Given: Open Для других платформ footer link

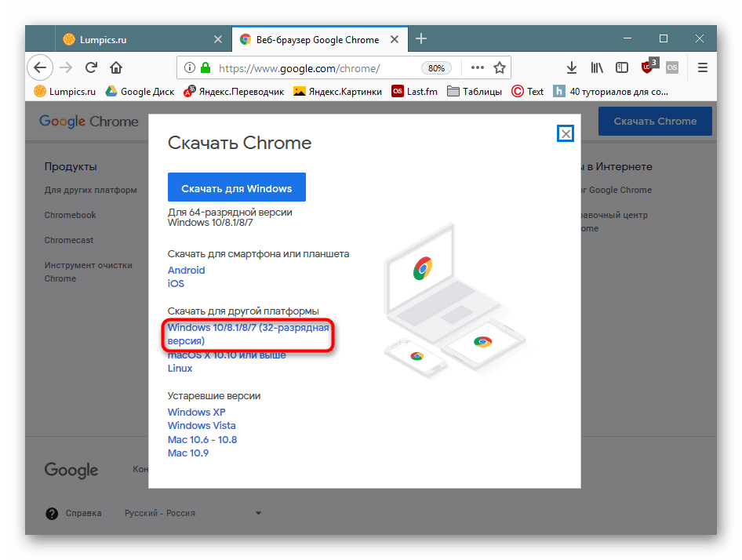Looking at the screenshot, I should point(90,190).
